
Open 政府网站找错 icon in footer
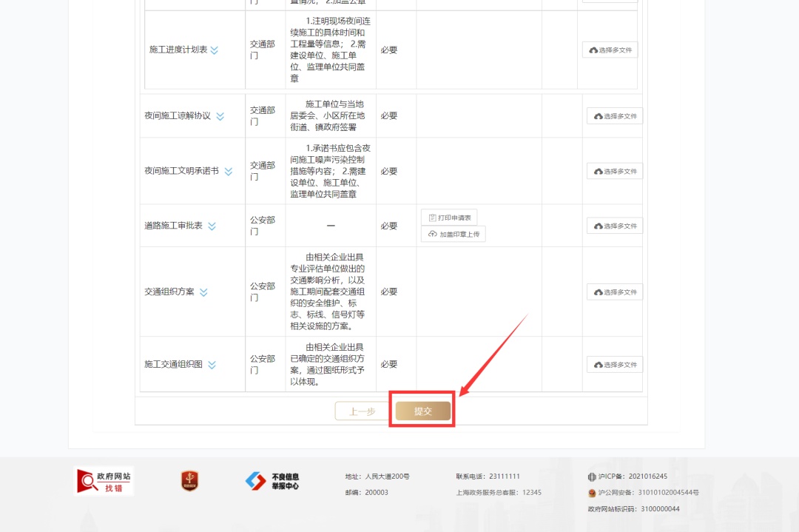pos(104,481)
